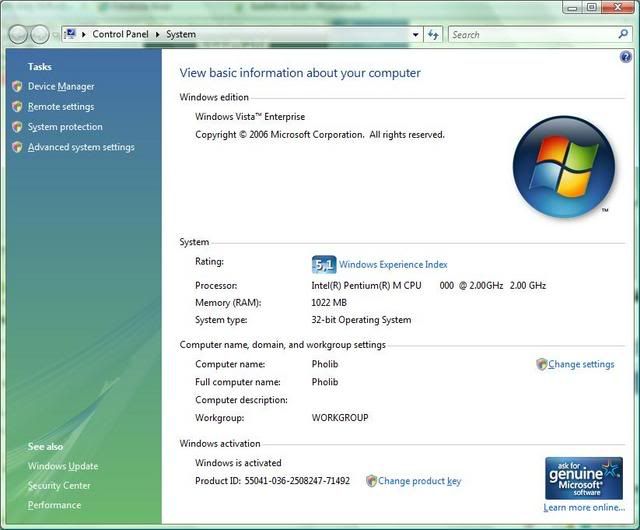Image resolution: width=640 pixels, height=530 pixels.
Task: Click the 'Windows Vista™ Enterprise' edition text
Action: coord(250,117)
